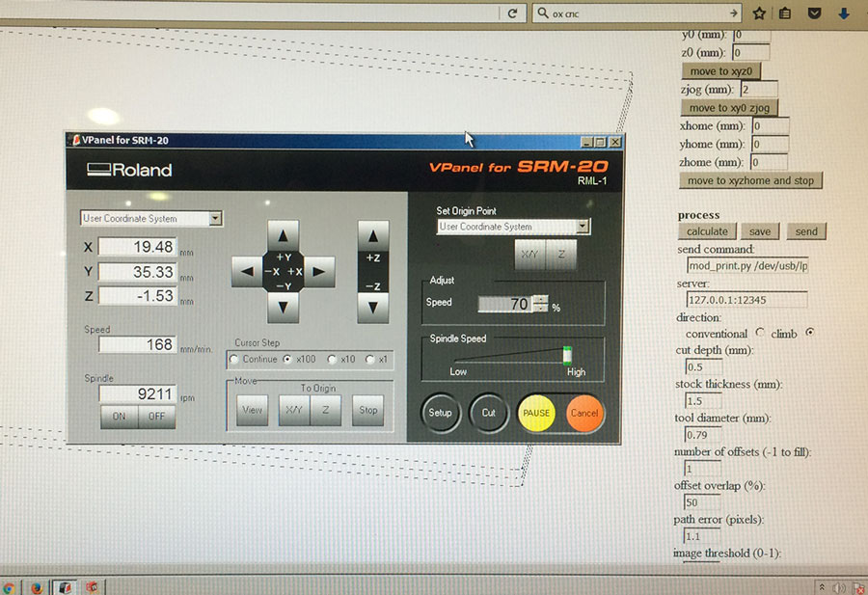Edit the path error (pixels) field
868x595 pixels.
pyautogui.click(x=701, y=536)
